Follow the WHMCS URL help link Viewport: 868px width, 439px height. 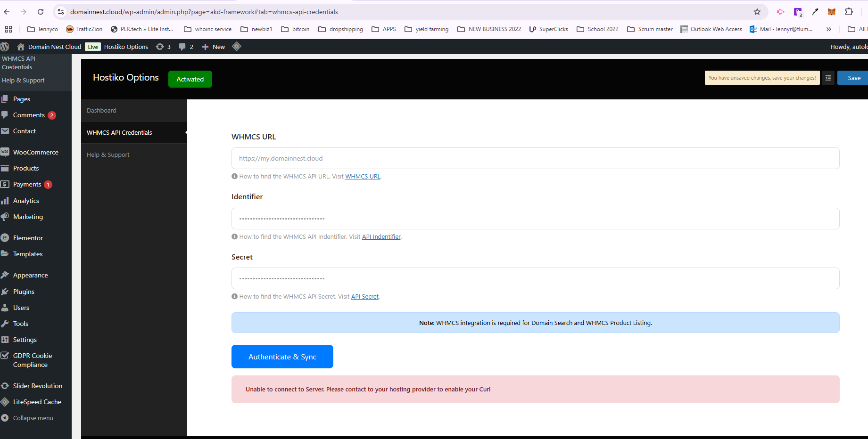point(363,177)
